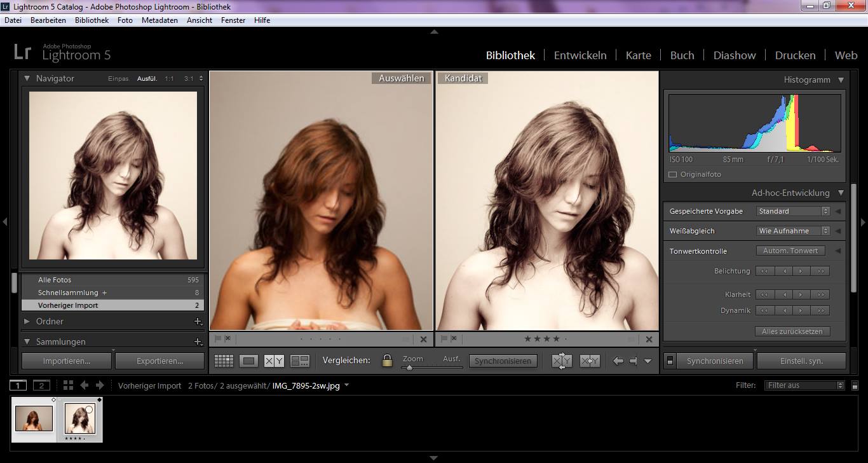This screenshot has height=463, width=868.
Task: Add a collection with the Sammlungen plus icon
Action: coord(198,342)
